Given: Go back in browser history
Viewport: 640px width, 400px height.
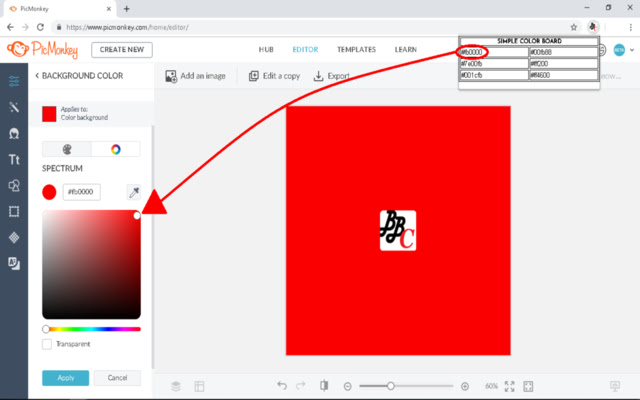Looking at the screenshot, I should [x=10, y=27].
